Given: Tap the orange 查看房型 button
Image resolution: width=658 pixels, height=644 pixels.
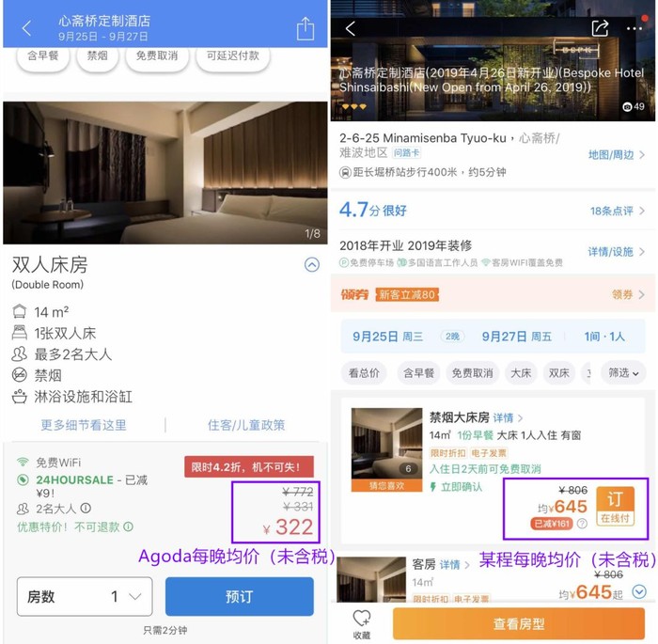Looking at the screenshot, I should (519, 623).
